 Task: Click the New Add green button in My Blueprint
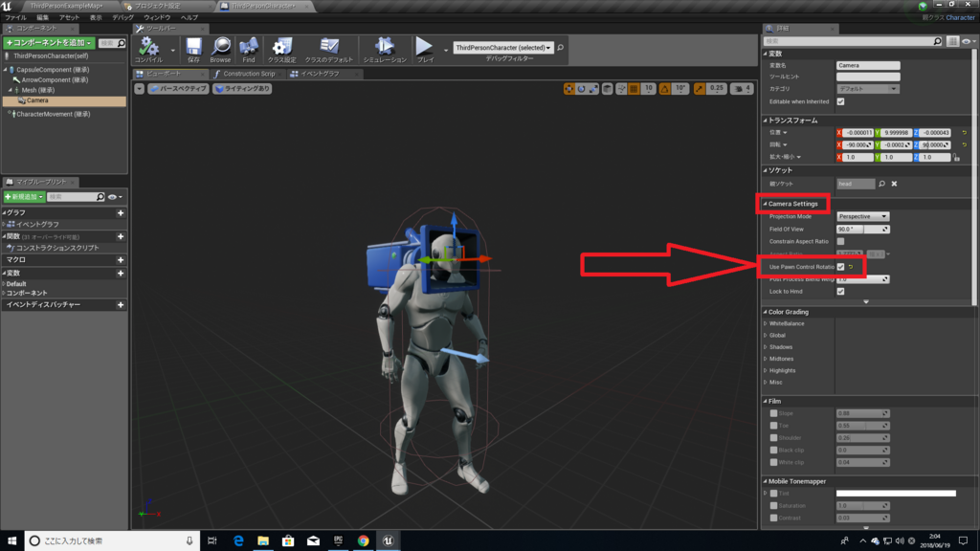coord(24,197)
